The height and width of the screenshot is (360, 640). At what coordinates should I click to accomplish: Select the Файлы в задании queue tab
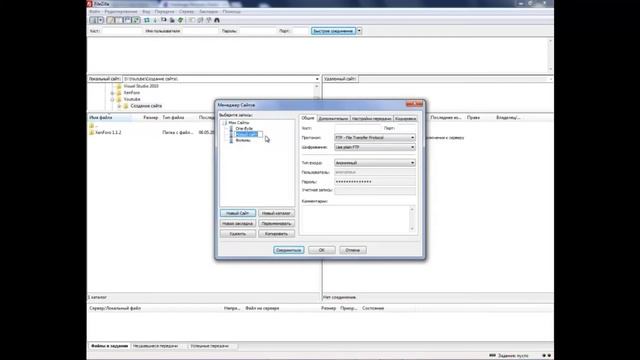pos(109,346)
